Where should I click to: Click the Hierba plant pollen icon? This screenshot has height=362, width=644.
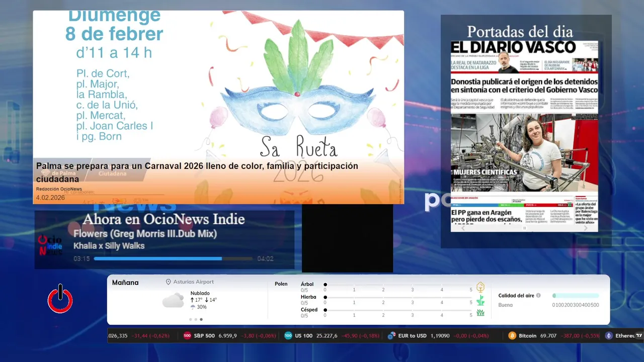pos(480,300)
